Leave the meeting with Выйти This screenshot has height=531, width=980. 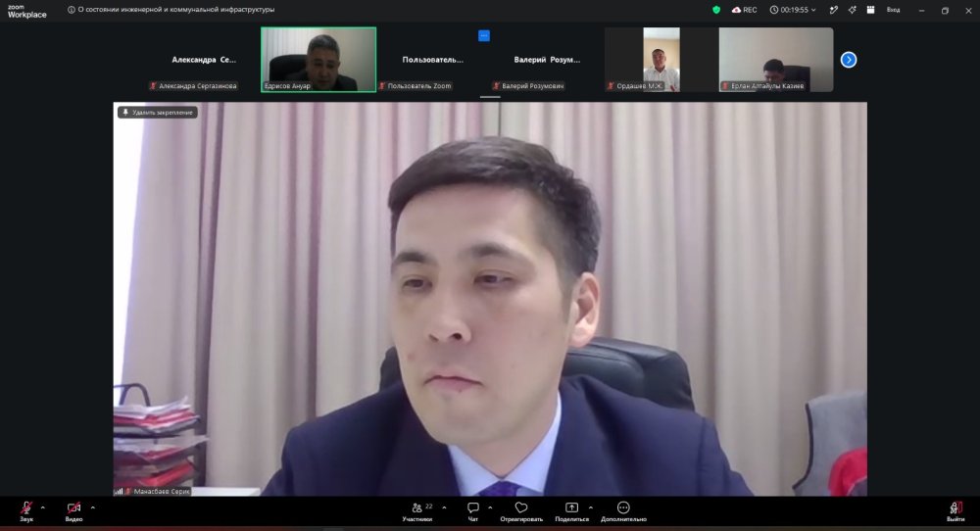tap(955, 511)
